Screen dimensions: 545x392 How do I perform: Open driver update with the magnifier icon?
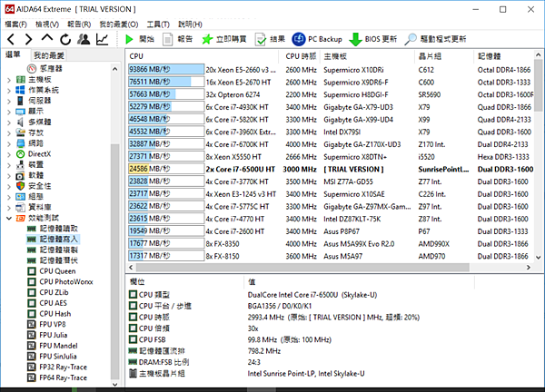(x=411, y=39)
